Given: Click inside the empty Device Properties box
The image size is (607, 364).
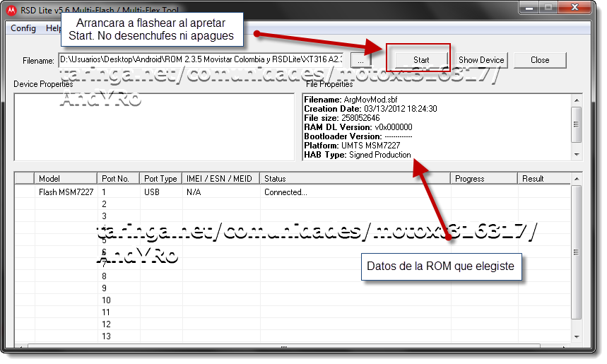Looking at the screenshot, I should pos(154,127).
